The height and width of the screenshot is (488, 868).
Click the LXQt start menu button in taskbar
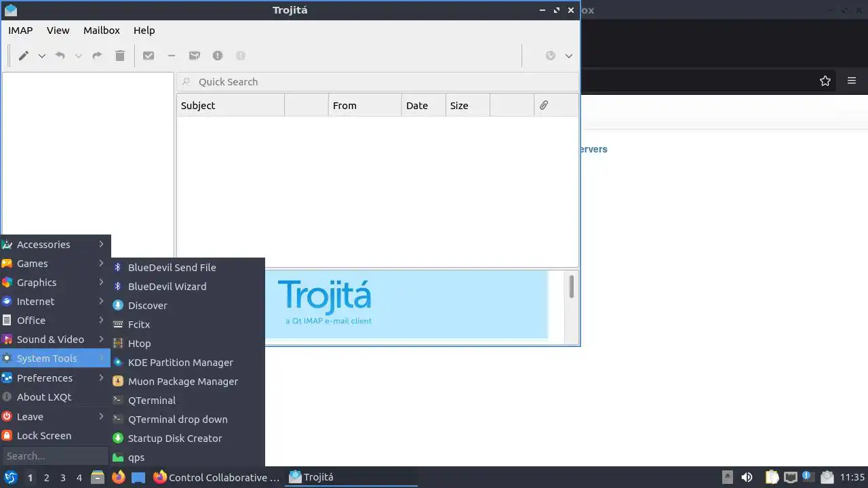[10, 477]
